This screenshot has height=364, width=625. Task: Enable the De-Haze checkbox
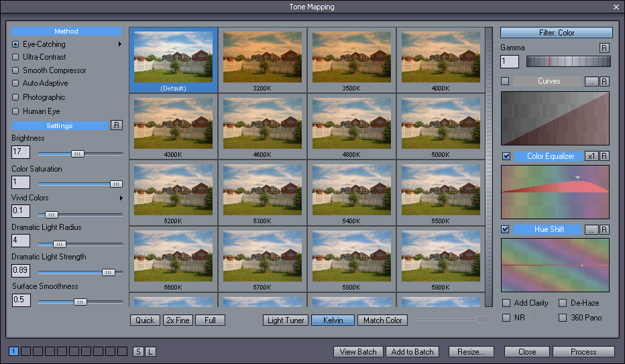(563, 303)
